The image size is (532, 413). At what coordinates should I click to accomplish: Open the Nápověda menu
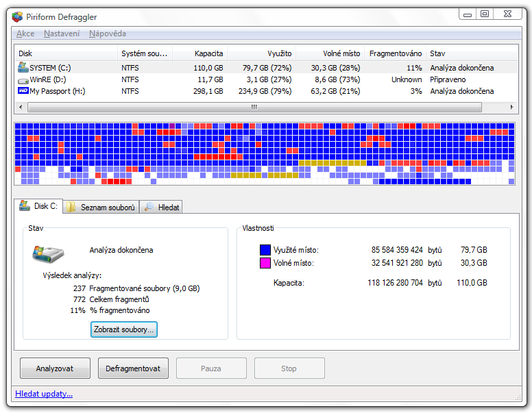point(108,34)
